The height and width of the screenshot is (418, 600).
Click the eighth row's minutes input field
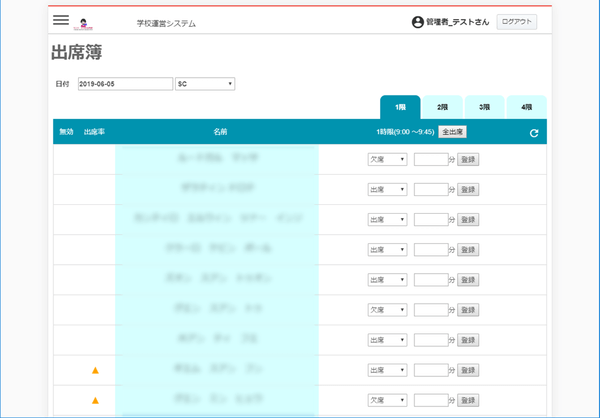pyautogui.click(x=431, y=370)
